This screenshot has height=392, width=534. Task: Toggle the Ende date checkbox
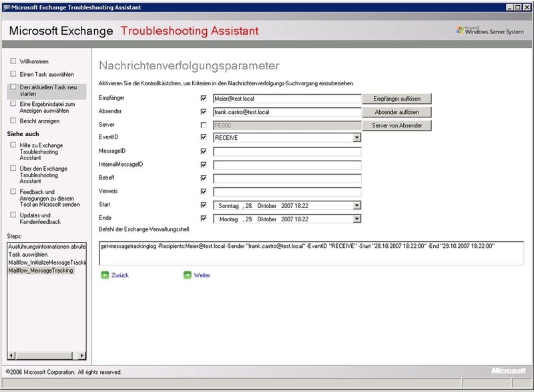click(x=204, y=219)
